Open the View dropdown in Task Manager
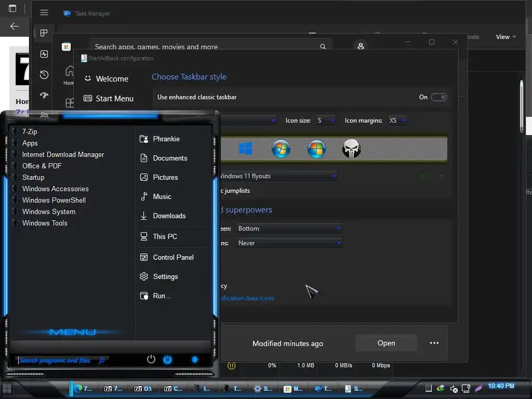The width and height of the screenshot is (532, 399). click(x=506, y=37)
